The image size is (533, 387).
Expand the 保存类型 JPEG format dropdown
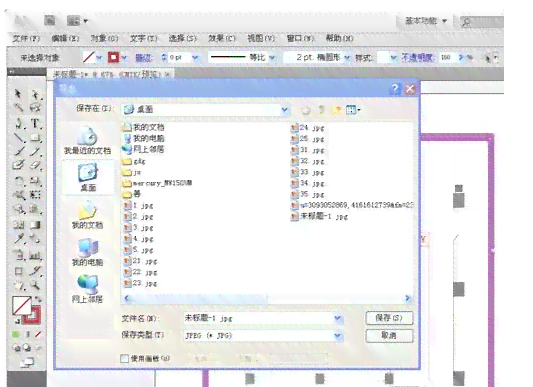click(337, 336)
